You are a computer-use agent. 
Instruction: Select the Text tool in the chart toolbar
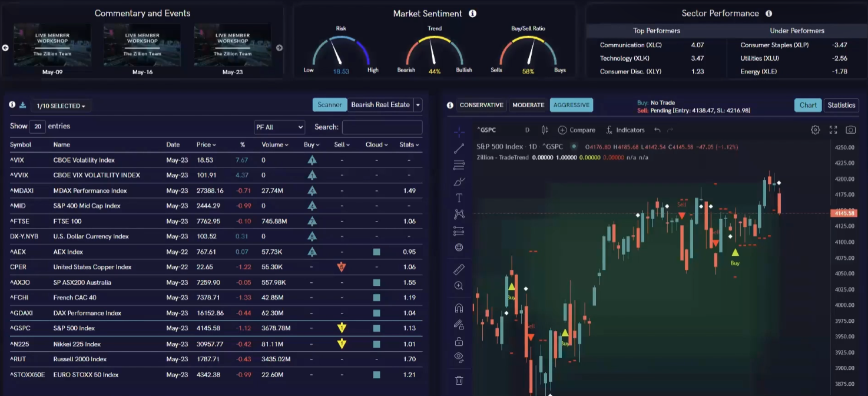click(x=459, y=197)
